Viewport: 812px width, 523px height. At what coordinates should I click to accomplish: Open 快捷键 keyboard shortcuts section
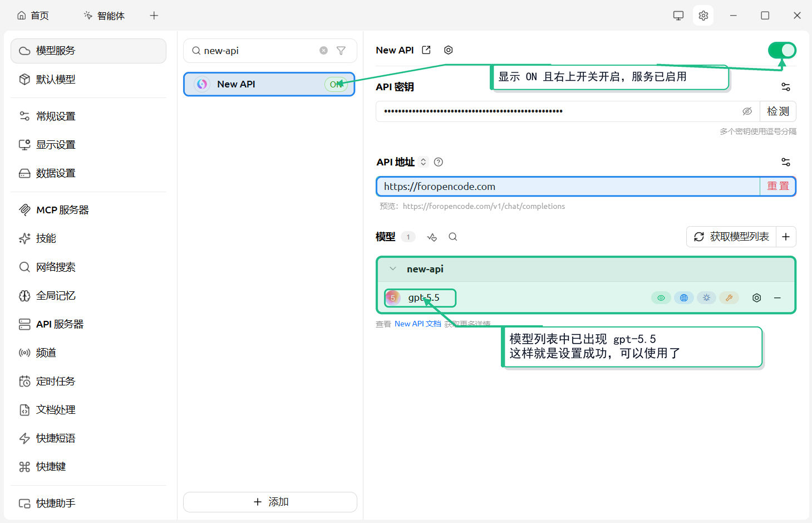click(88, 467)
